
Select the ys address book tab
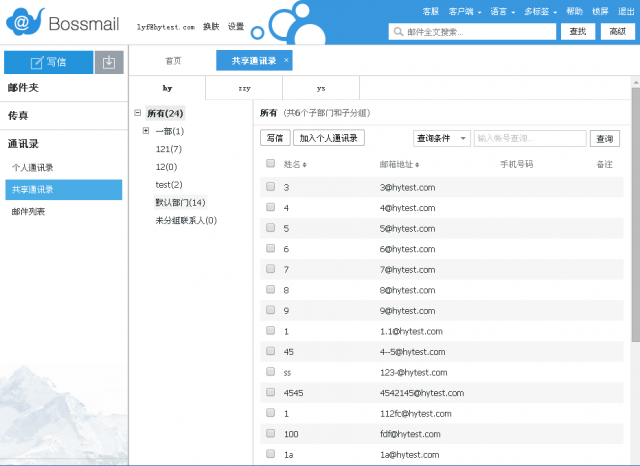tap(321, 88)
